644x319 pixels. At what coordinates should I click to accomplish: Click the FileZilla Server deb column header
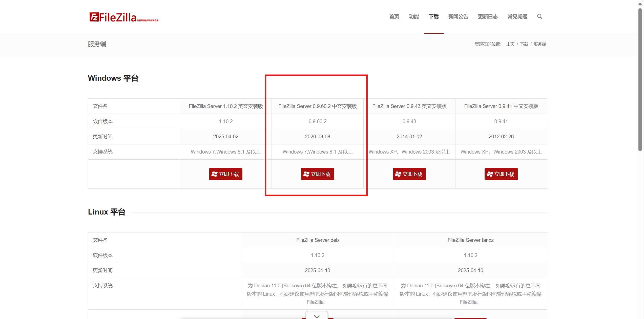coord(317,240)
